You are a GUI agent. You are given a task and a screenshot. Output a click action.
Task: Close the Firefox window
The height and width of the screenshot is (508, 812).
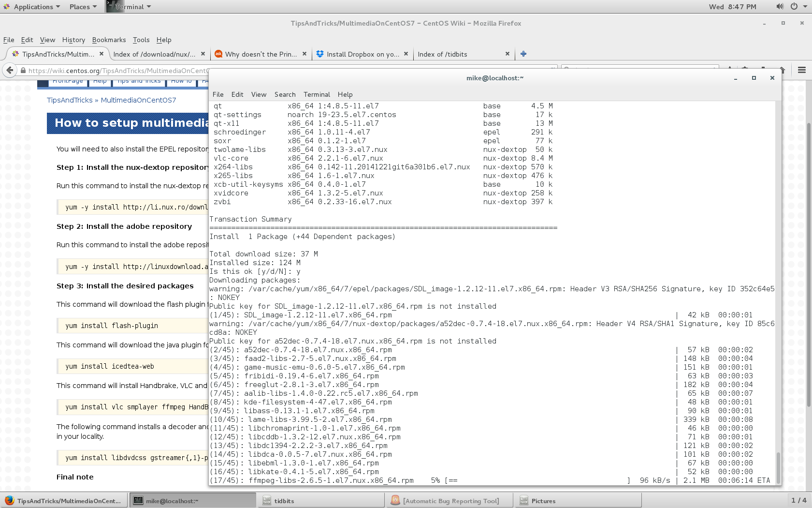[x=802, y=23]
